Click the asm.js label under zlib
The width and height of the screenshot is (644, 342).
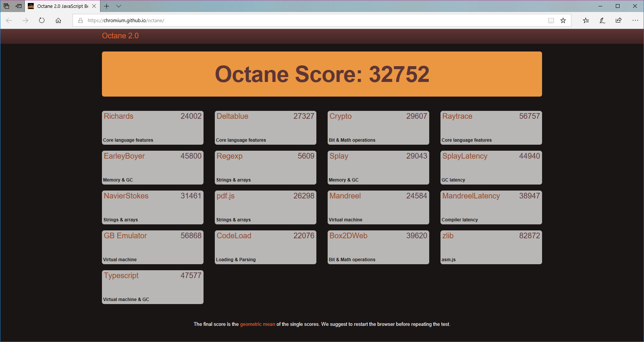448,260
